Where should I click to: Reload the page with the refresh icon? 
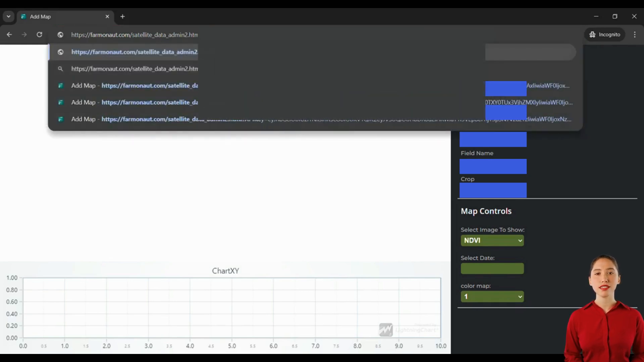[x=39, y=35]
